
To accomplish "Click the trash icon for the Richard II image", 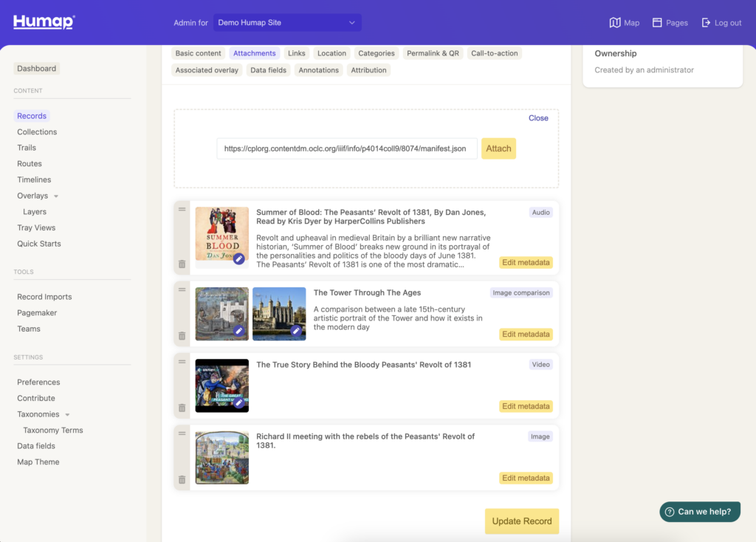I will click(182, 479).
